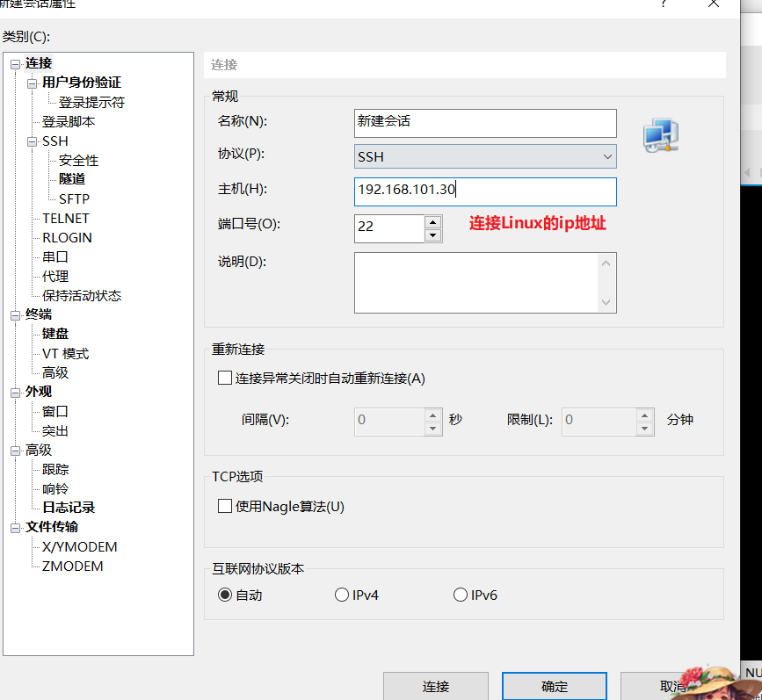762x700 pixels.
Task: Select the IPv6 internet protocol option
Action: [460, 594]
